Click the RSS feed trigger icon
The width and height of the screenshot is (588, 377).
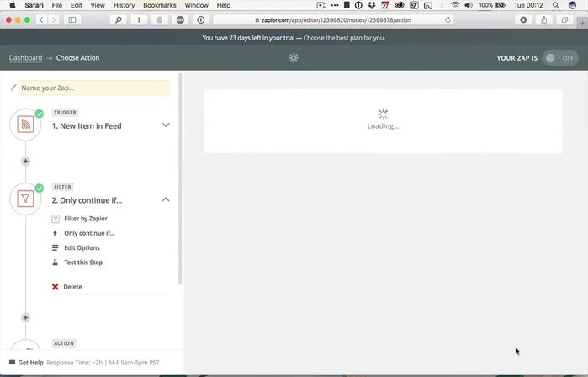pyautogui.click(x=25, y=125)
